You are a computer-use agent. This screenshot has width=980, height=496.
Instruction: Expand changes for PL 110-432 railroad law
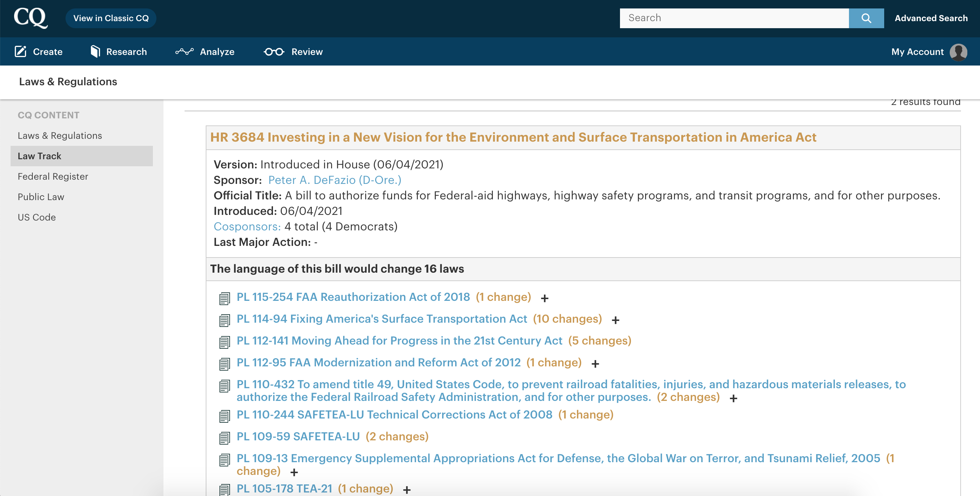click(x=733, y=398)
